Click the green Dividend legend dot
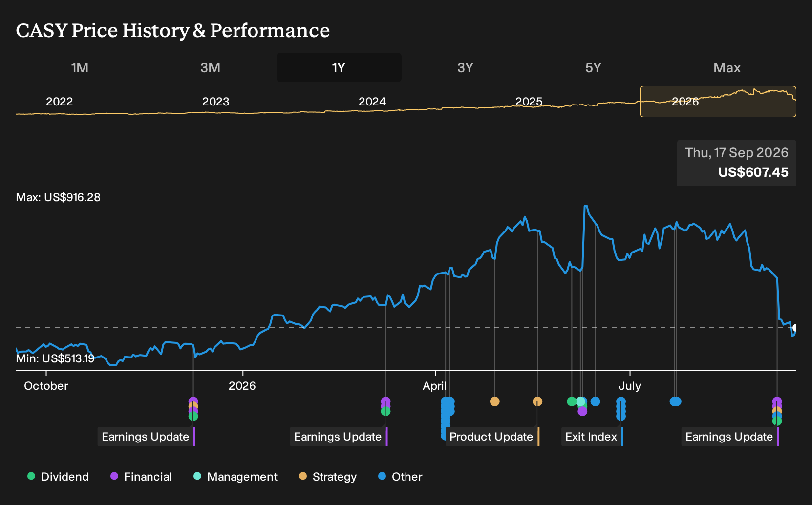This screenshot has height=505, width=812. 31,476
